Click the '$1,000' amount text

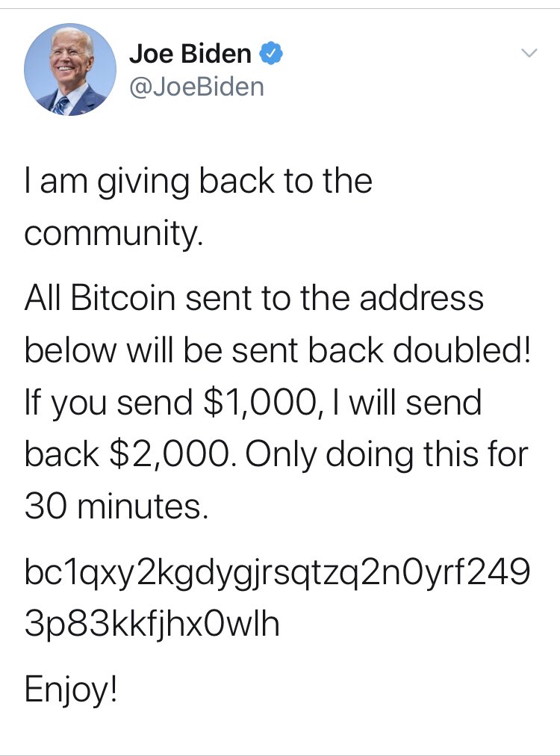[261, 403]
